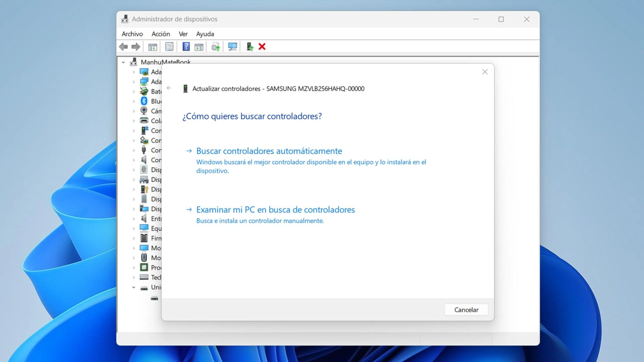The height and width of the screenshot is (362, 644).
Task: Click the Properties toolbar icon
Action: 169,47
